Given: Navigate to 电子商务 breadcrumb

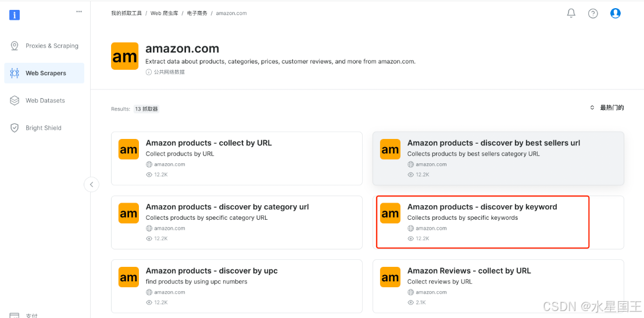Looking at the screenshot, I should [x=197, y=13].
